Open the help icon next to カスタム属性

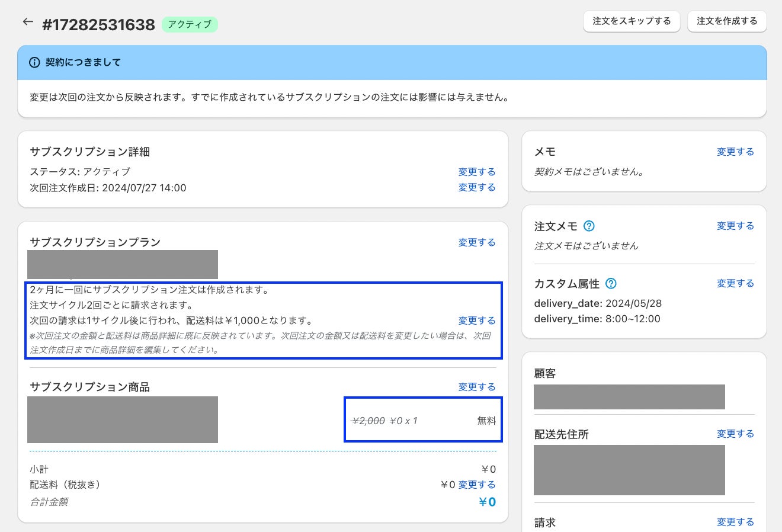click(x=611, y=283)
